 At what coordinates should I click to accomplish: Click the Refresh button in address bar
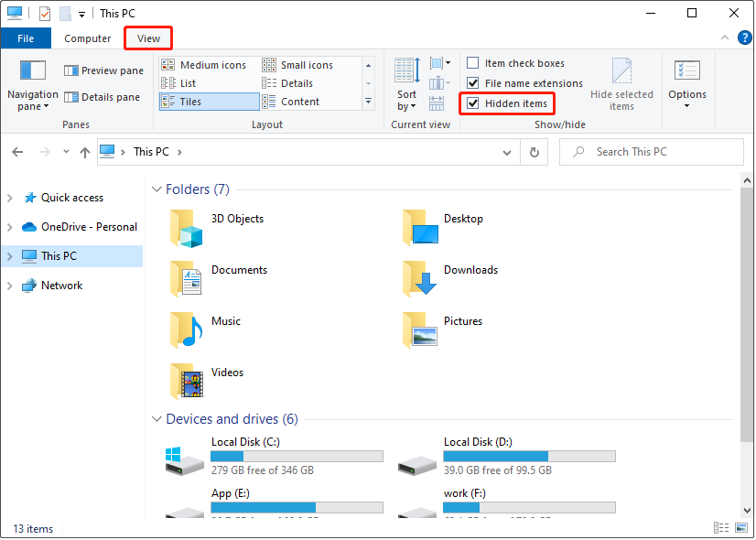tap(535, 152)
